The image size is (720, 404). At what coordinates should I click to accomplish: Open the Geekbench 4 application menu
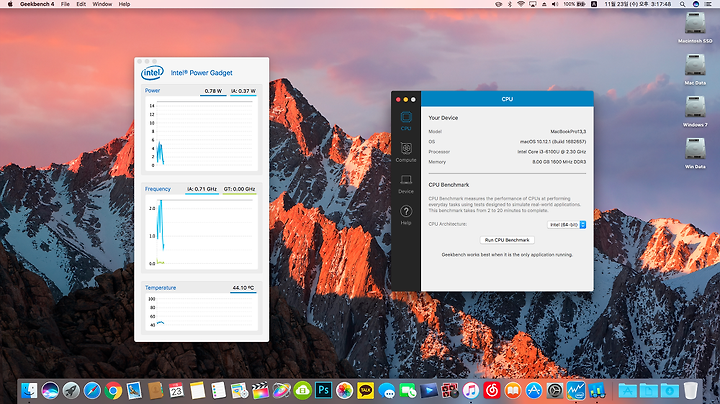pyautogui.click(x=37, y=4)
